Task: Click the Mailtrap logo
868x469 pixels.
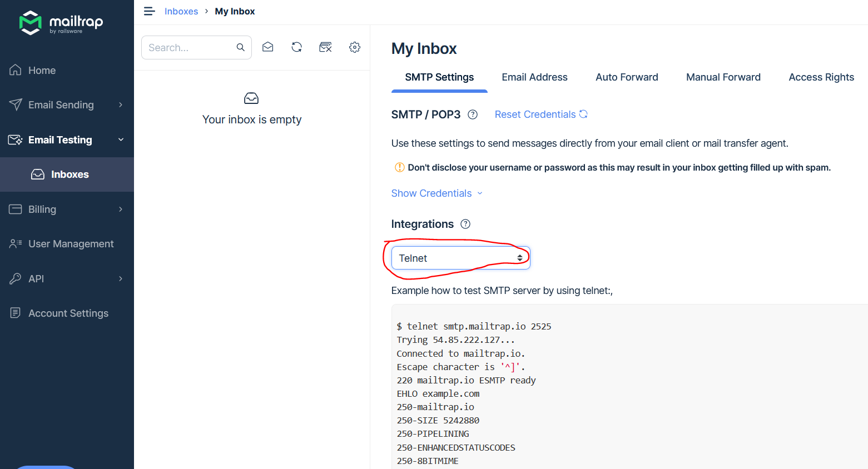Action: click(x=61, y=23)
